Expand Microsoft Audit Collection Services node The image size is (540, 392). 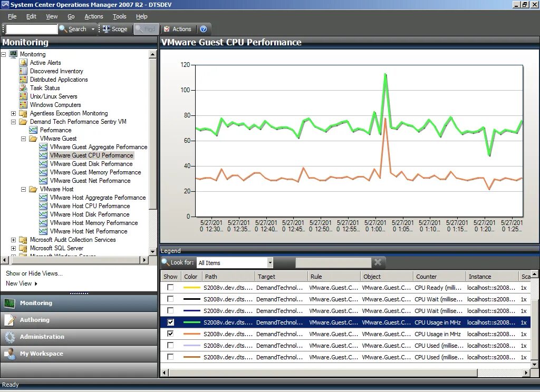click(x=13, y=240)
